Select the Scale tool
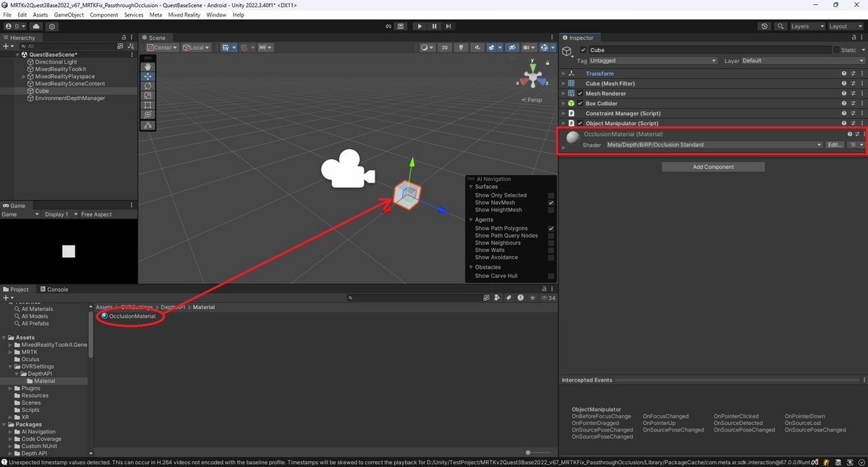This screenshot has height=467, width=868. click(x=148, y=95)
